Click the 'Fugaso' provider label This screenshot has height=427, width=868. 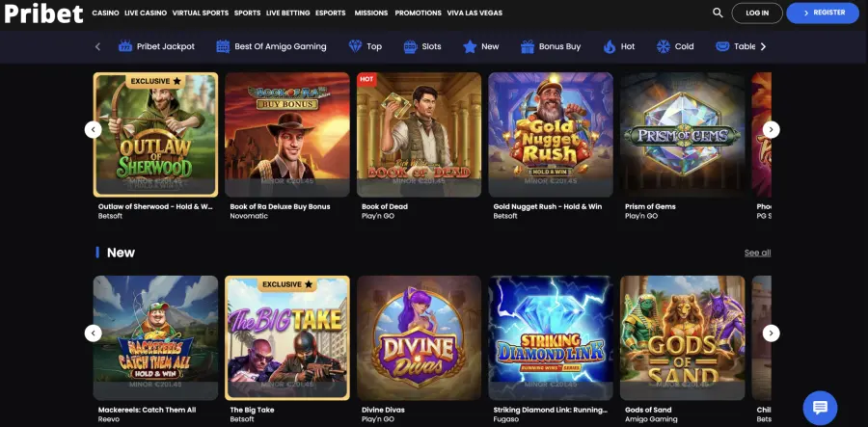coord(505,419)
